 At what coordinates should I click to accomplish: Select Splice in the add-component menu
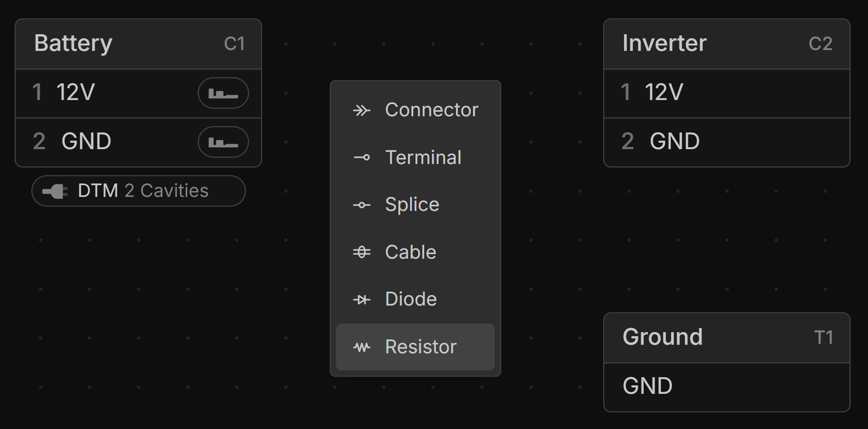[x=412, y=205]
